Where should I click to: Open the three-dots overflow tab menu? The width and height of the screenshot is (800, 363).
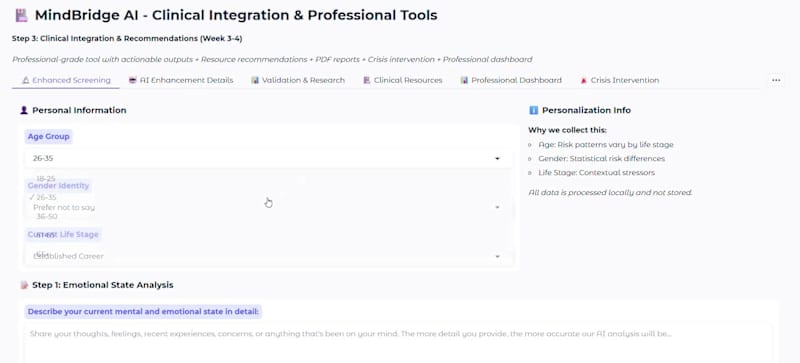click(x=776, y=80)
